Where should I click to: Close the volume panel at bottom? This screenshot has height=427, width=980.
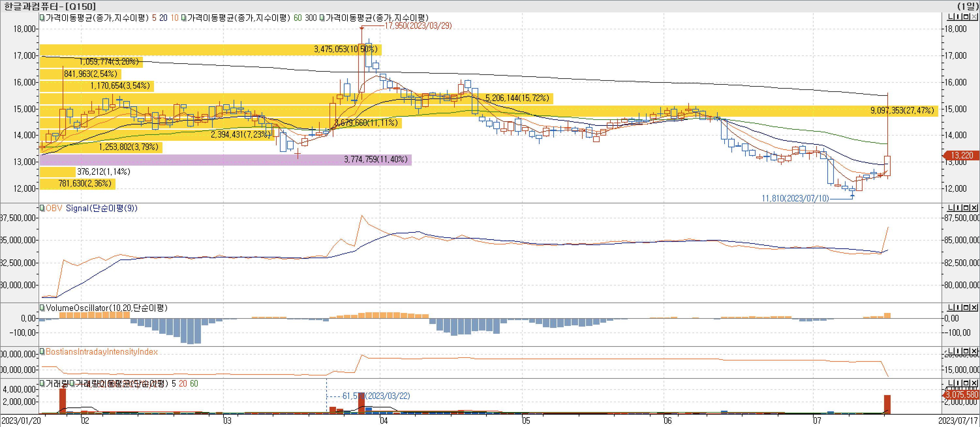pyautogui.click(x=974, y=383)
